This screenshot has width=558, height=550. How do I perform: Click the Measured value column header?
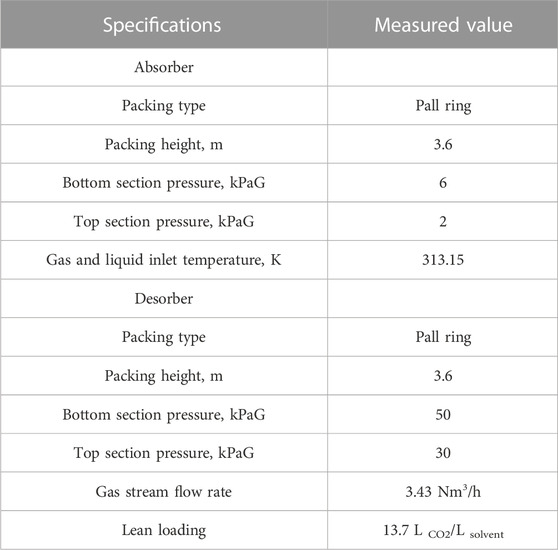pos(443,25)
